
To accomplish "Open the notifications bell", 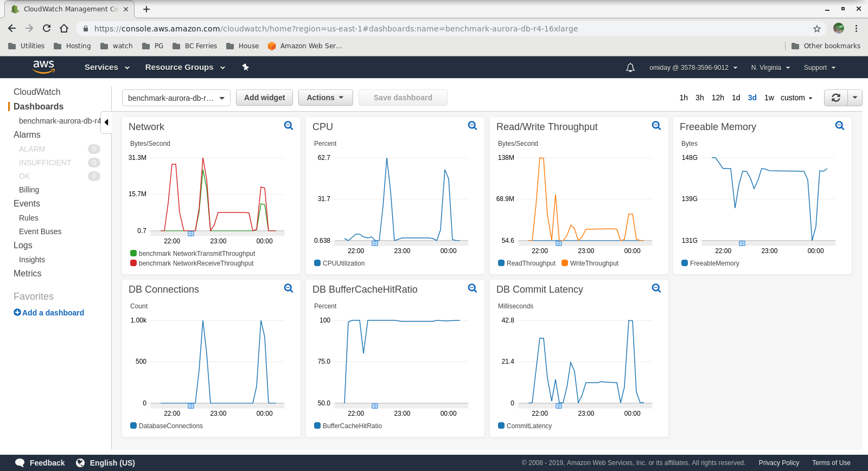I will tap(630, 68).
